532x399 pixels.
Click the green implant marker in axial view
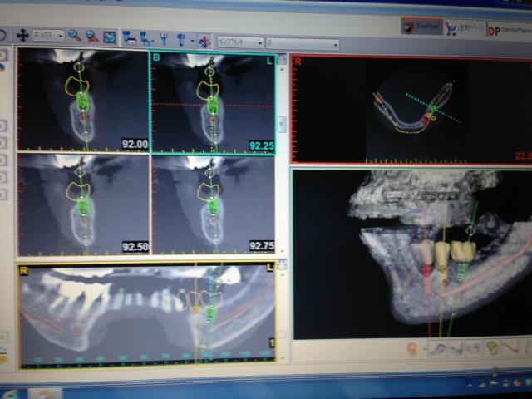click(x=433, y=108)
